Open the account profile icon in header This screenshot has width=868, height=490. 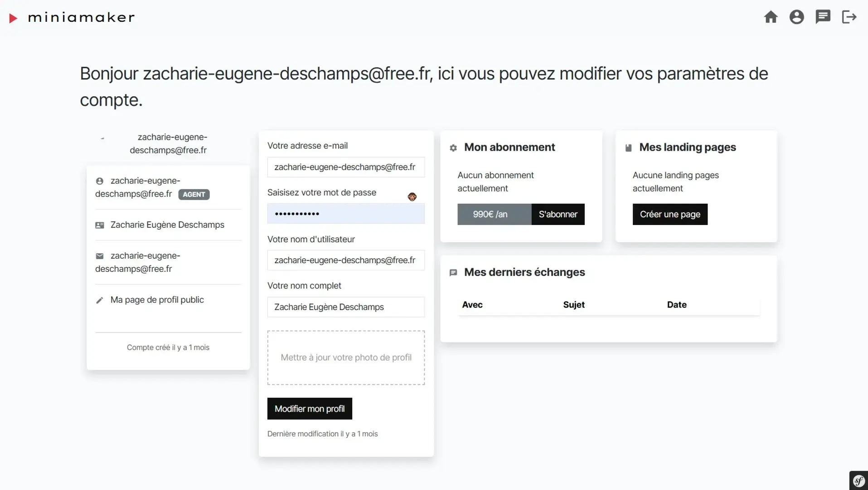click(796, 17)
